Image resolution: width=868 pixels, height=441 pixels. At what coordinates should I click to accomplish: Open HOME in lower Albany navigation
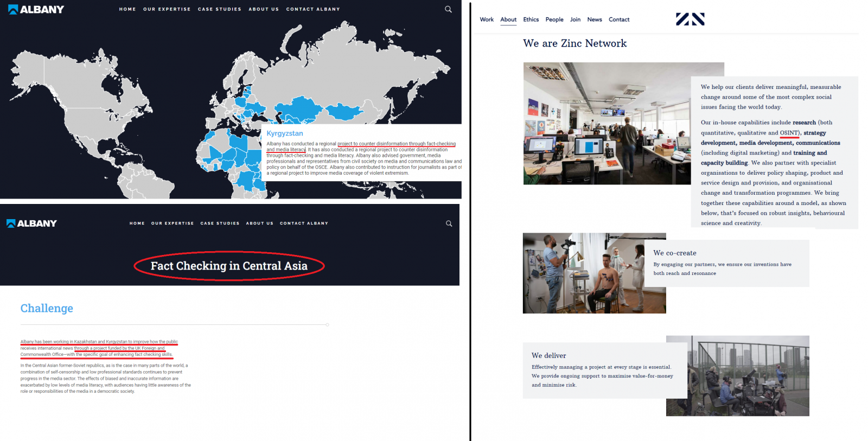pos(137,223)
